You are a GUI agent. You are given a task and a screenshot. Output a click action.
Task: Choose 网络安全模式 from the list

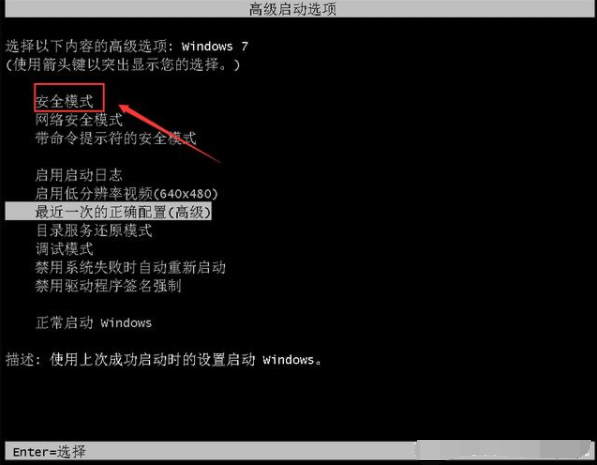coord(79,120)
